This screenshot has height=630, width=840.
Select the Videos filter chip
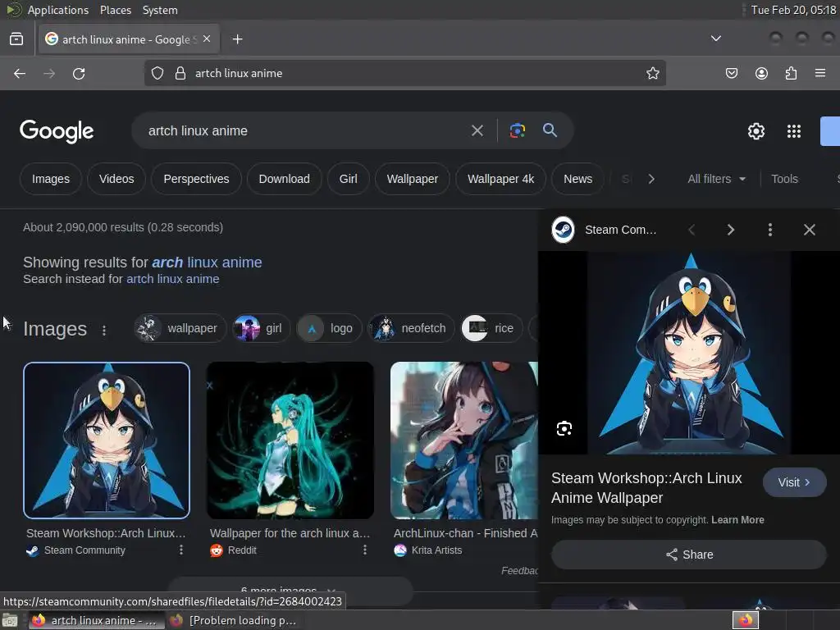click(116, 179)
